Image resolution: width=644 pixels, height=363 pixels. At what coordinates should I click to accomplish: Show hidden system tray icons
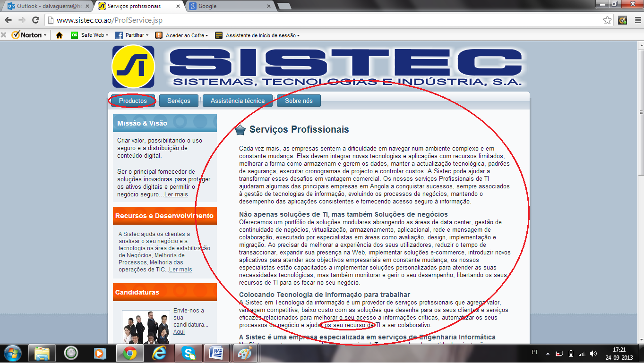[x=548, y=353]
